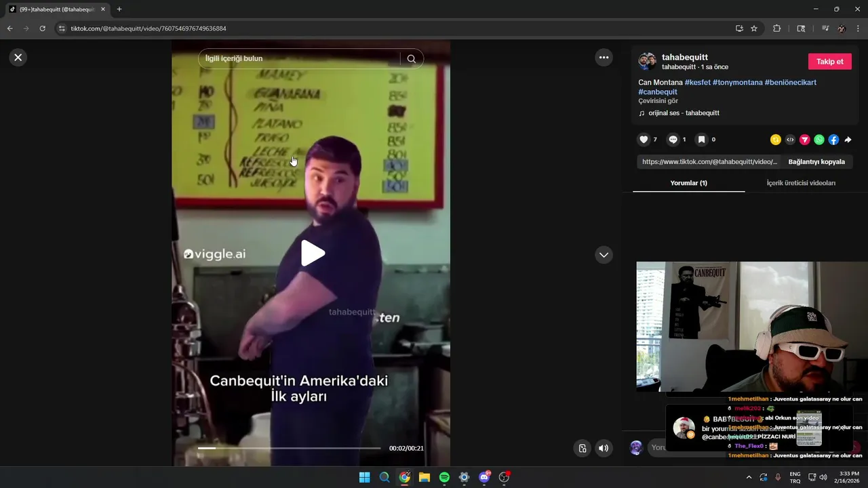Save video with bookmark icon
The height and width of the screenshot is (488, 868).
(702, 140)
